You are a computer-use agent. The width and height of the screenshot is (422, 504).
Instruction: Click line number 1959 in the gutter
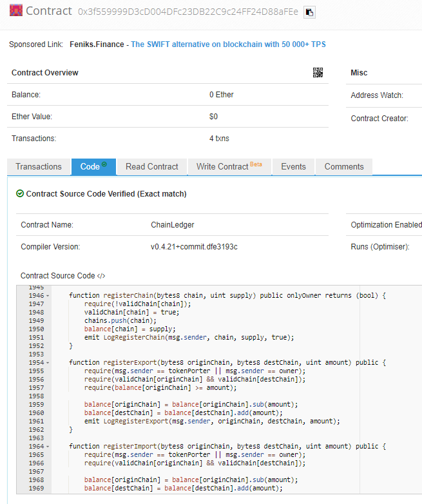click(36, 405)
